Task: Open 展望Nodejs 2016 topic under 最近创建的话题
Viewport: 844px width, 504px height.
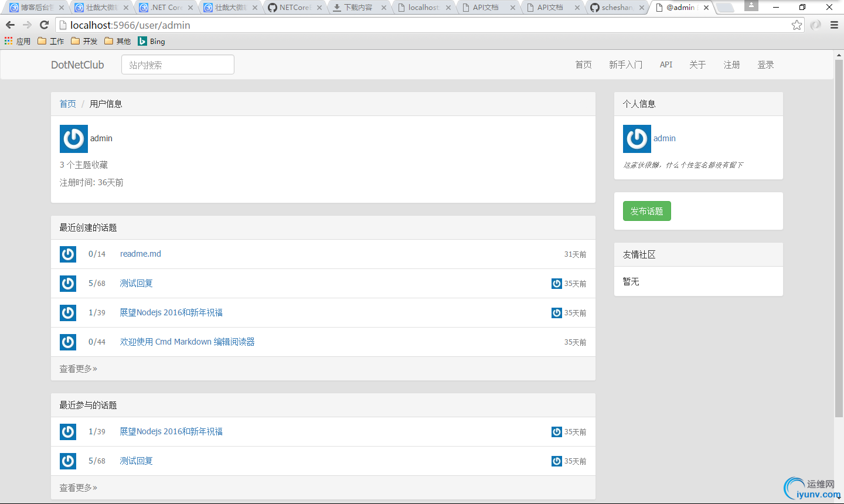Action: pyautogui.click(x=171, y=312)
